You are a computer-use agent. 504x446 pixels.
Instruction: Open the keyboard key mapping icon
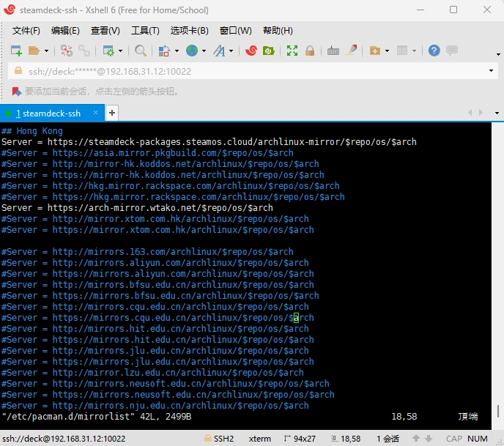coord(333,51)
